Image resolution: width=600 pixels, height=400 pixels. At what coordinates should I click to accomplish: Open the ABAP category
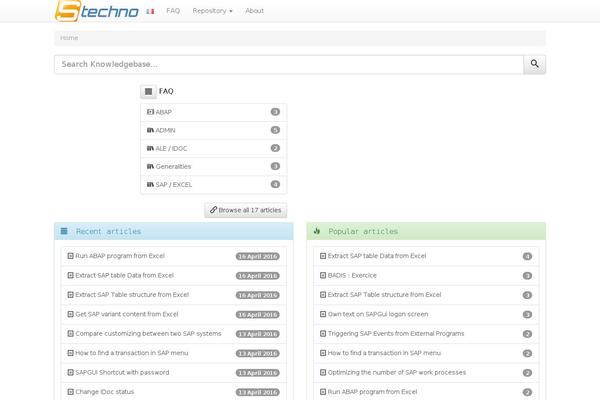point(214,112)
